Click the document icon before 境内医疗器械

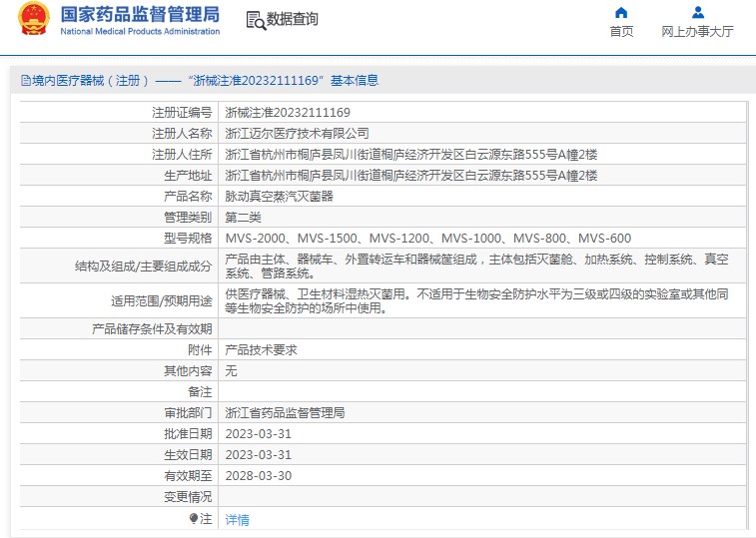[x=26, y=81]
